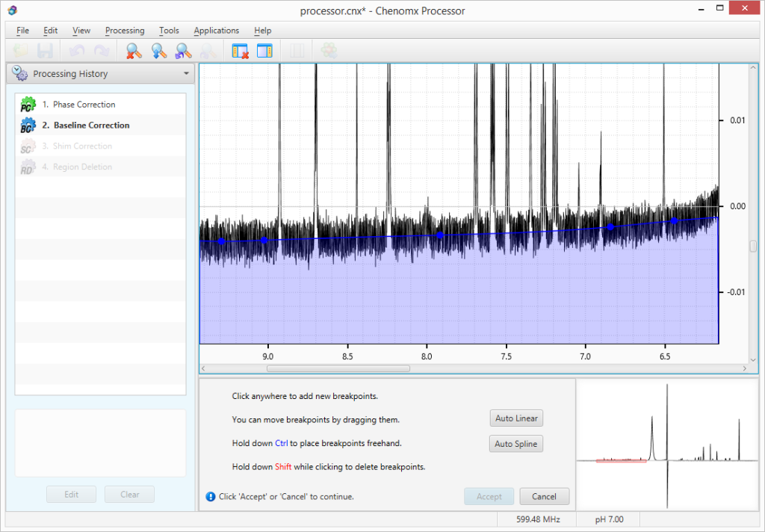Click the magnifier icon with red X

134,51
